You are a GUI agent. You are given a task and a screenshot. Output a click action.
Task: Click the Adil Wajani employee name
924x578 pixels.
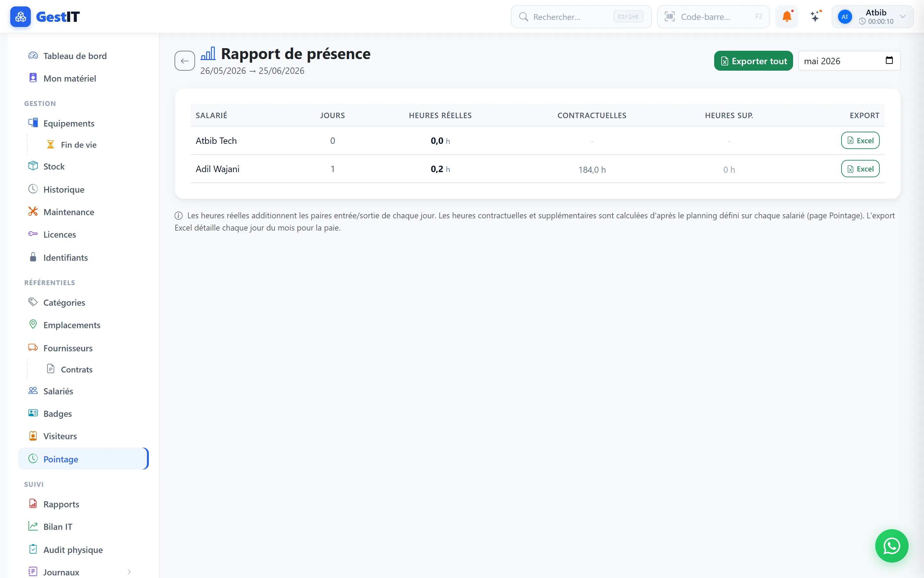pyautogui.click(x=217, y=169)
